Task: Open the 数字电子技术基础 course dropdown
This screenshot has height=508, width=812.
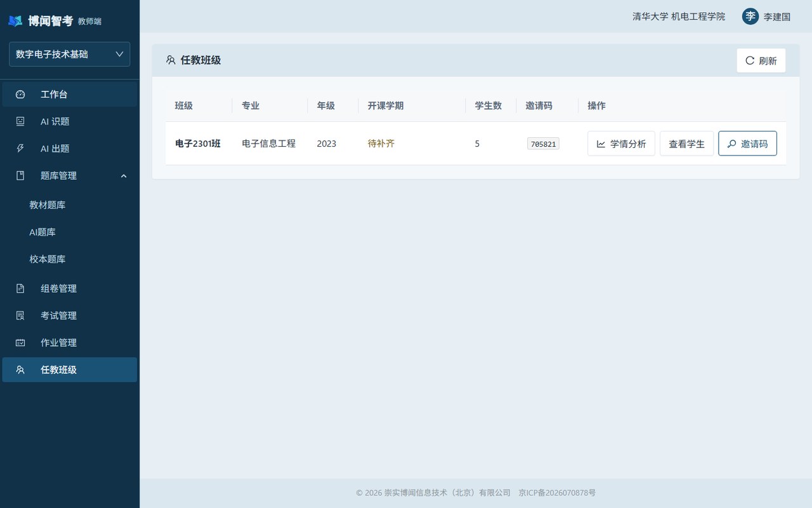Action: 70,54
